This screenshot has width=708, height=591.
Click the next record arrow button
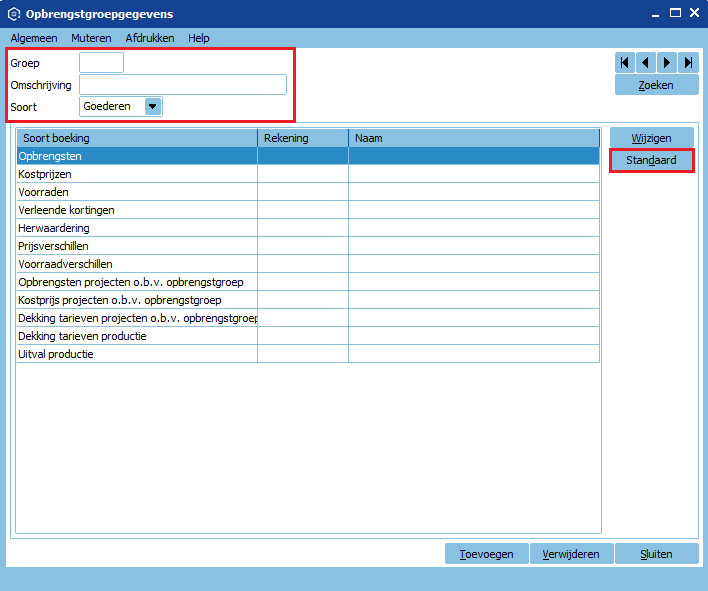pos(667,63)
